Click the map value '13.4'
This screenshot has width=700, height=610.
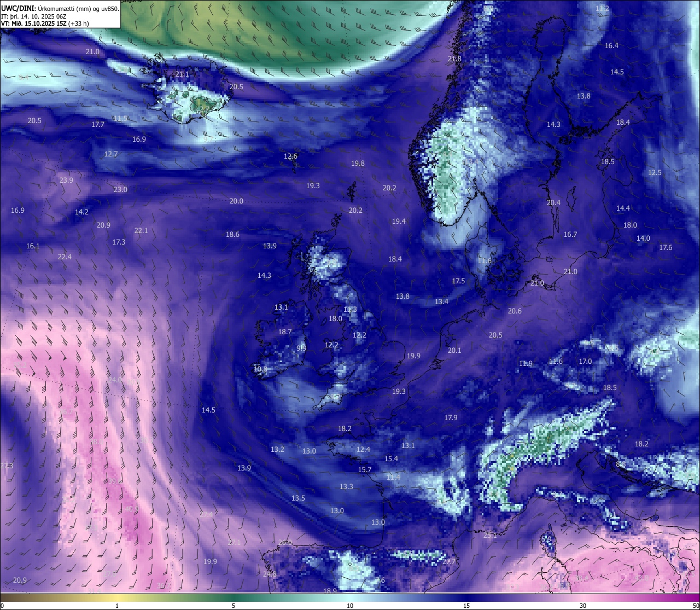[x=441, y=302]
